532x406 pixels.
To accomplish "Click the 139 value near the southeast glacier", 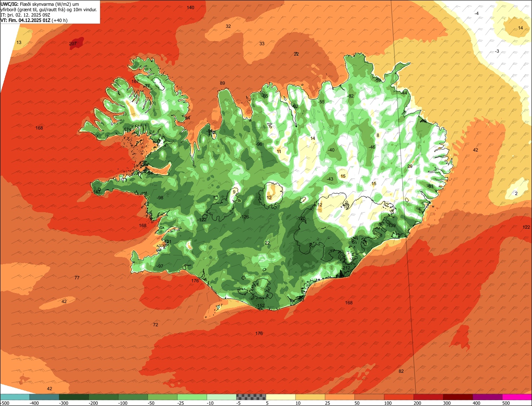I will 392,225.
